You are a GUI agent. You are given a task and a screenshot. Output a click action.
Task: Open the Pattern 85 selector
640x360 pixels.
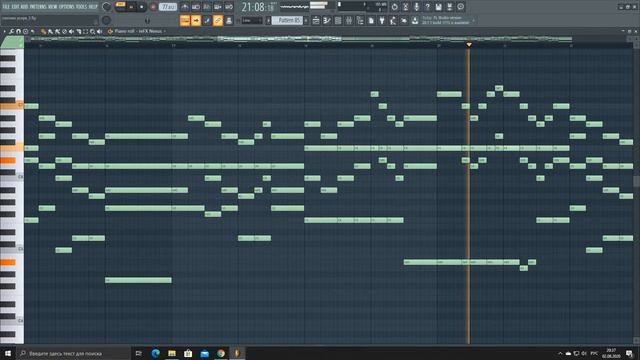click(x=287, y=20)
